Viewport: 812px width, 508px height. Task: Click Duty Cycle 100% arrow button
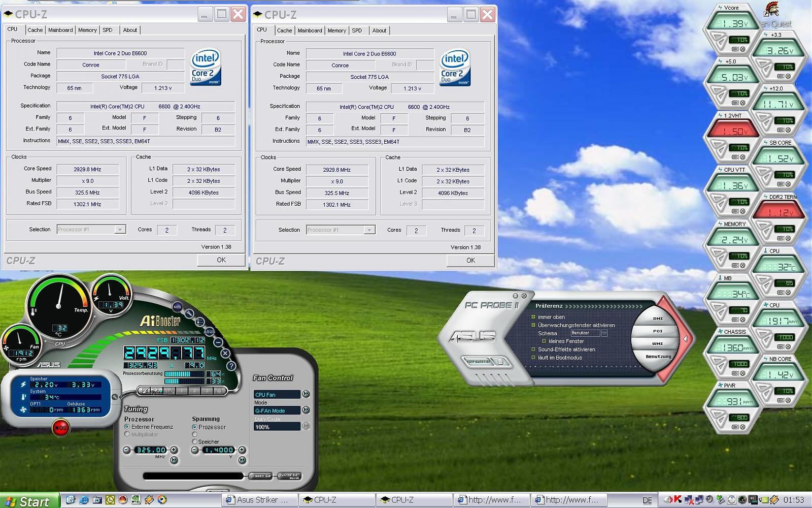pyautogui.click(x=306, y=426)
